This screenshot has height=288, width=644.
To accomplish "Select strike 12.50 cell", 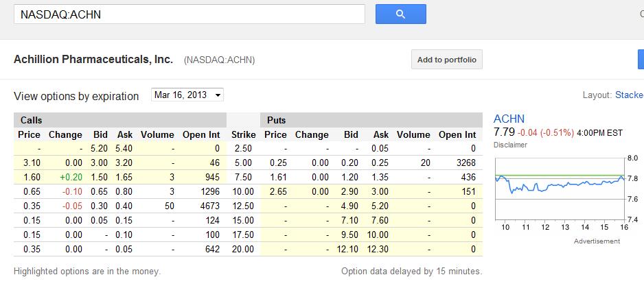I will coord(243,206).
